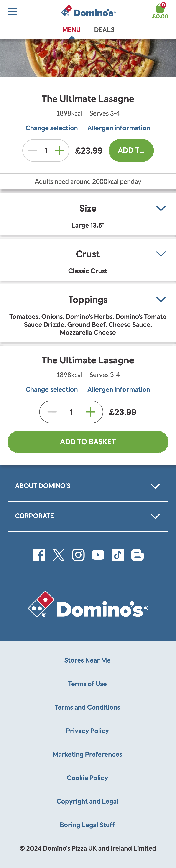Open Domino's Facebook page icon
The image size is (176, 868).
(39, 555)
